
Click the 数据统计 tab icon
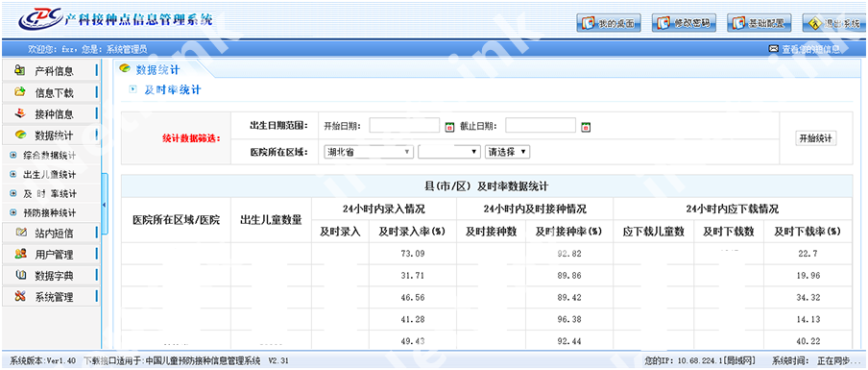(x=126, y=68)
